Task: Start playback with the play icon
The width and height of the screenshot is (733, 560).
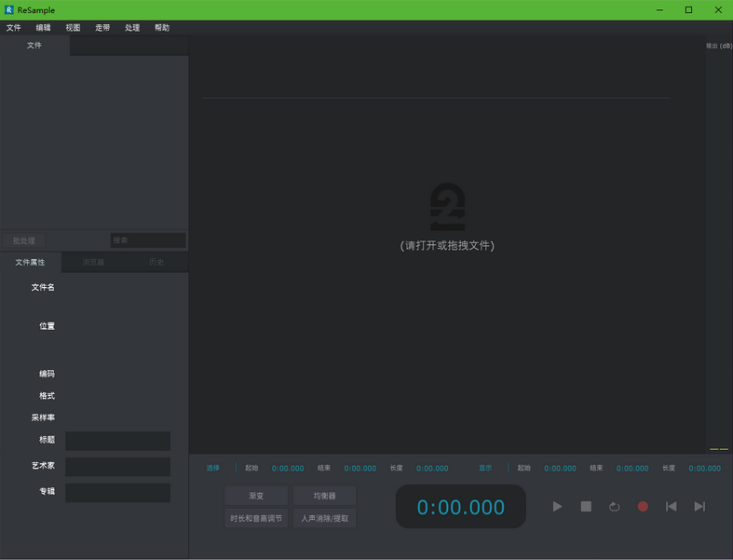Action: click(557, 506)
